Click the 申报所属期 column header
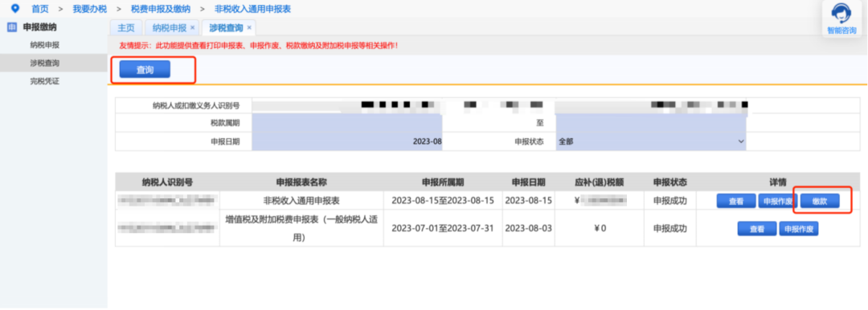The image size is (868, 310). (442, 182)
